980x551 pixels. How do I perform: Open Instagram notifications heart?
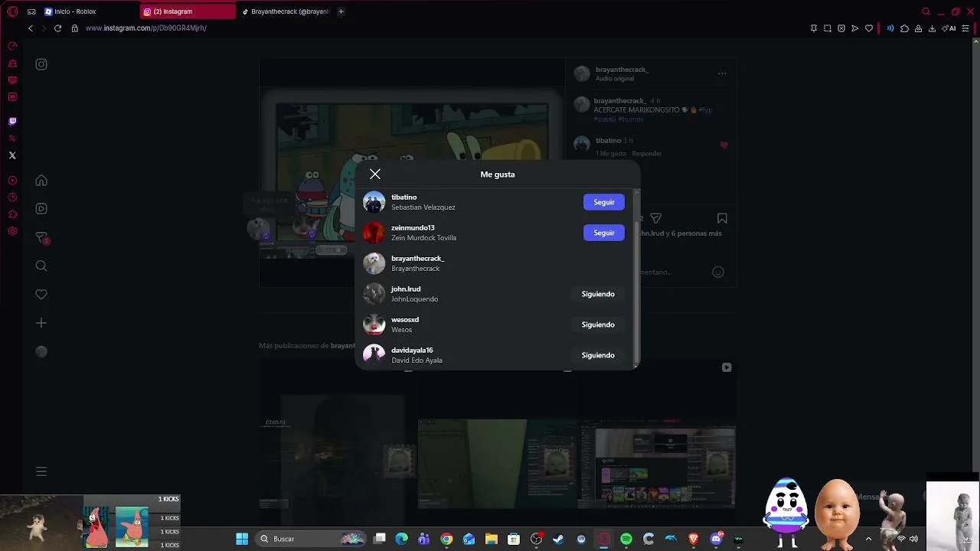(41, 295)
